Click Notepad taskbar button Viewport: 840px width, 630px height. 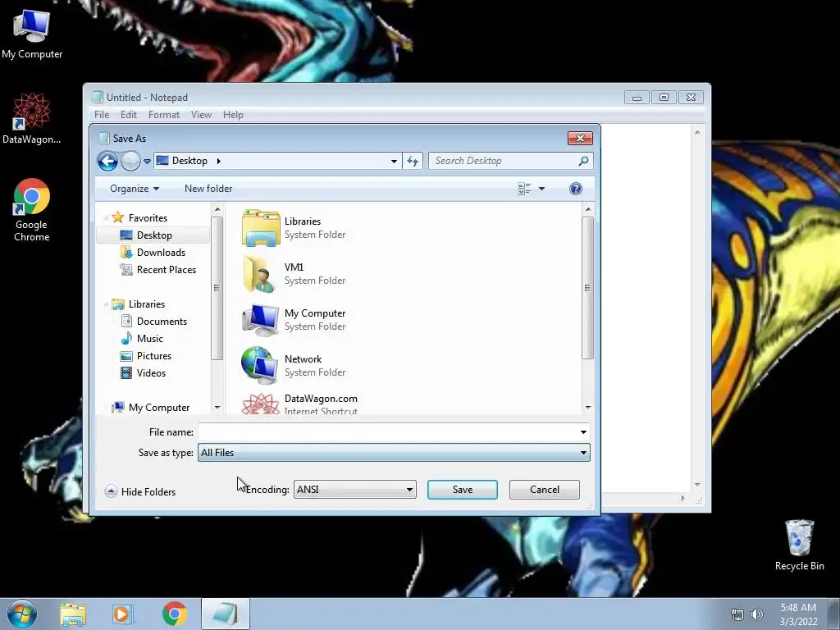(x=226, y=614)
